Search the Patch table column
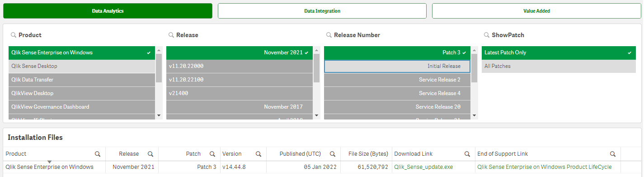The image size is (644, 177). [212, 154]
